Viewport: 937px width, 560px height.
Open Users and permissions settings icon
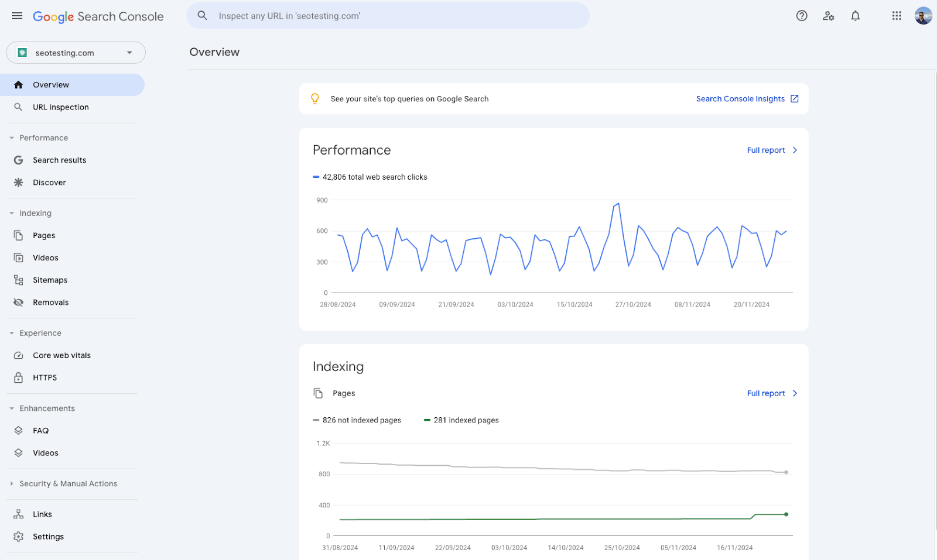point(829,16)
